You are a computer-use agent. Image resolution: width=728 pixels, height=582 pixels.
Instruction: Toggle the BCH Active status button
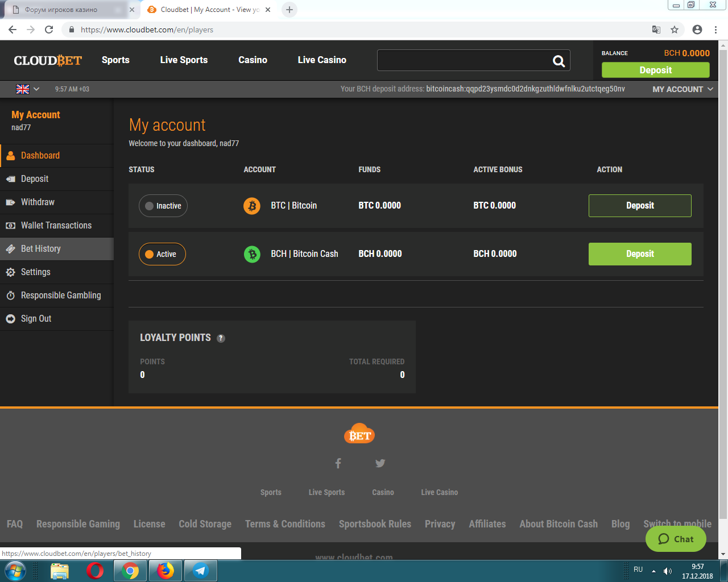(162, 254)
